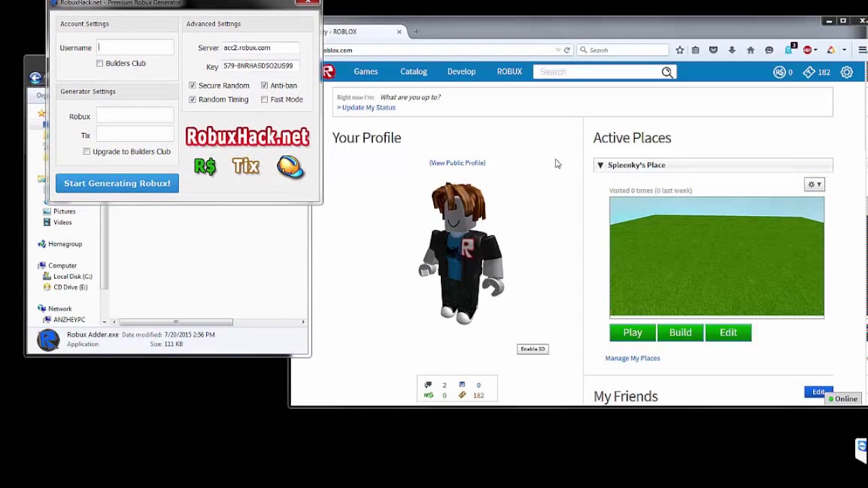Click the chat smiley icon in browser toolbar

click(x=769, y=50)
